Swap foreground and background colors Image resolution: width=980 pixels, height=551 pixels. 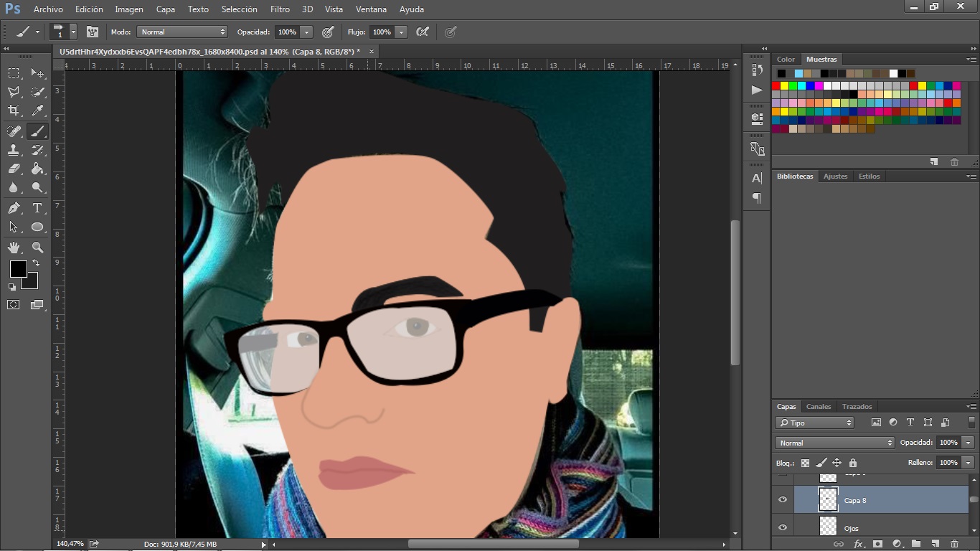37,263
